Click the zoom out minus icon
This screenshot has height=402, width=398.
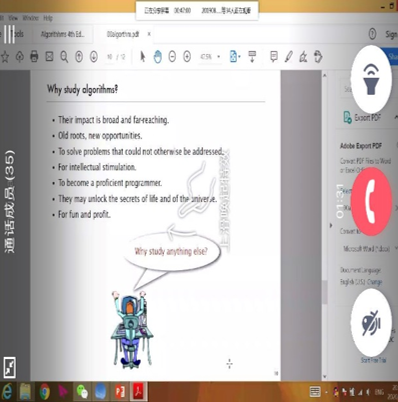(172, 57)
